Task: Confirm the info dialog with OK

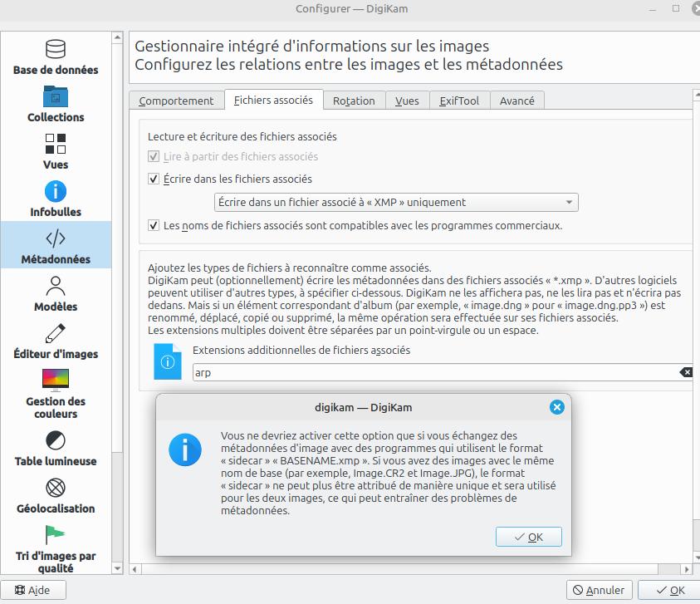Action: tap(529, 537)
